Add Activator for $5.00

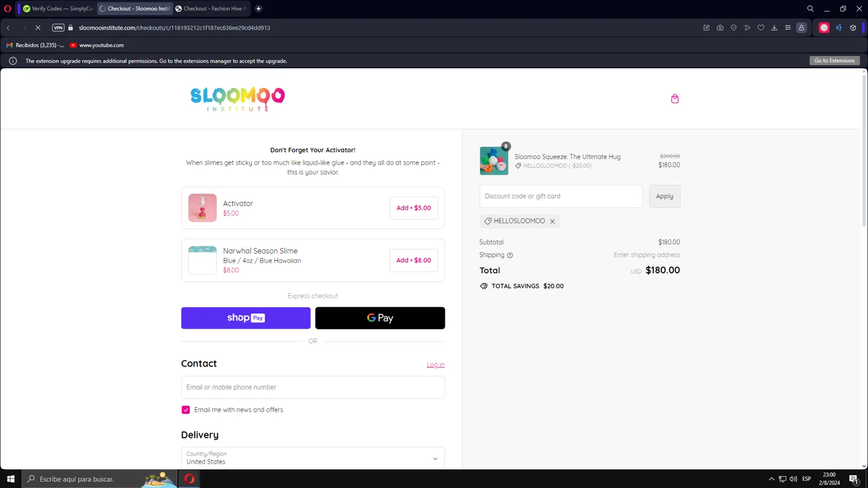coord(414,208)
